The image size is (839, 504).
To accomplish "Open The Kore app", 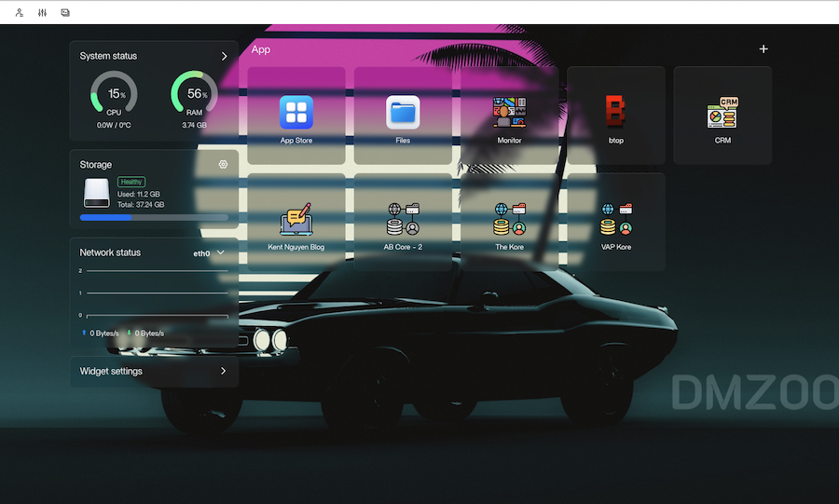I will coord(509,223).
